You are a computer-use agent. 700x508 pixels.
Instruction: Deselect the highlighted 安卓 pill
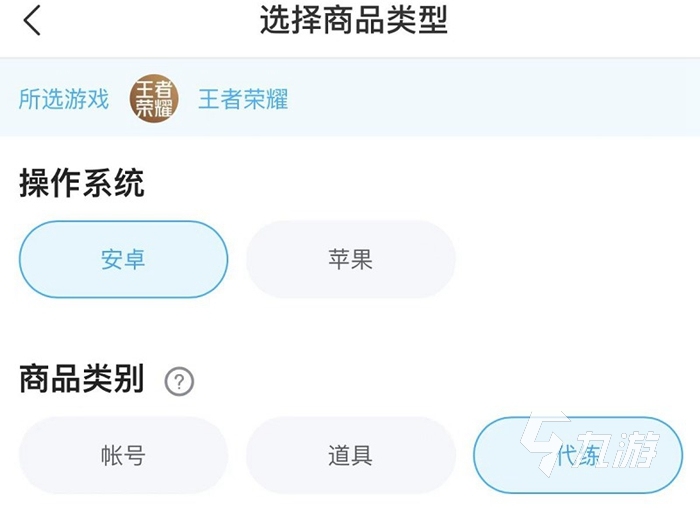(x=123, y=260)
